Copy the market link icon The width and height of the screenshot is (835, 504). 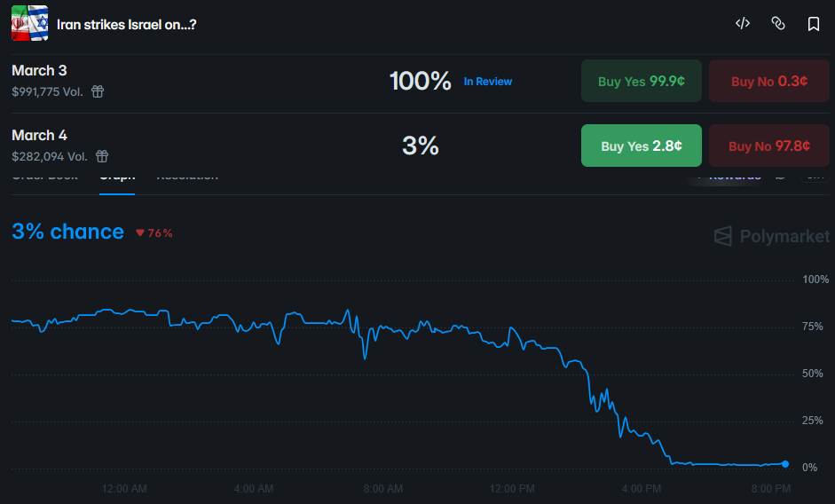click(x=778, y=23)
